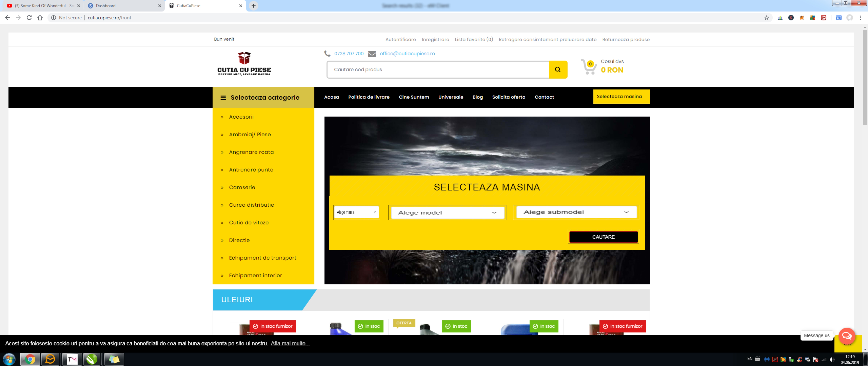Click the envelope email icon
Screen dimensions: 868x366
coord(372,54)
